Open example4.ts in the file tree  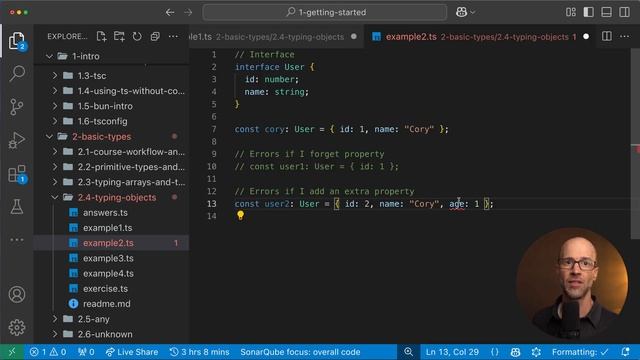(x=111, y=273)
